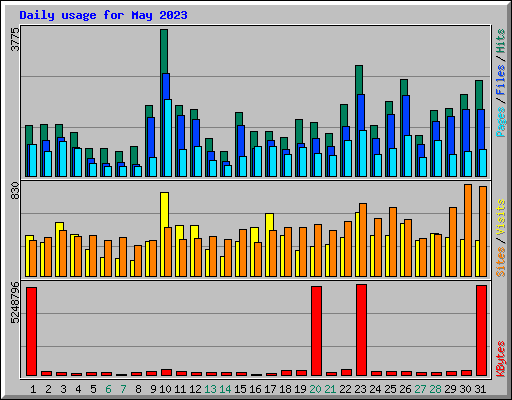Click the yellow Visits legend label
The width and height of the screenshot is (512, 400).
[x=501, y=218]
